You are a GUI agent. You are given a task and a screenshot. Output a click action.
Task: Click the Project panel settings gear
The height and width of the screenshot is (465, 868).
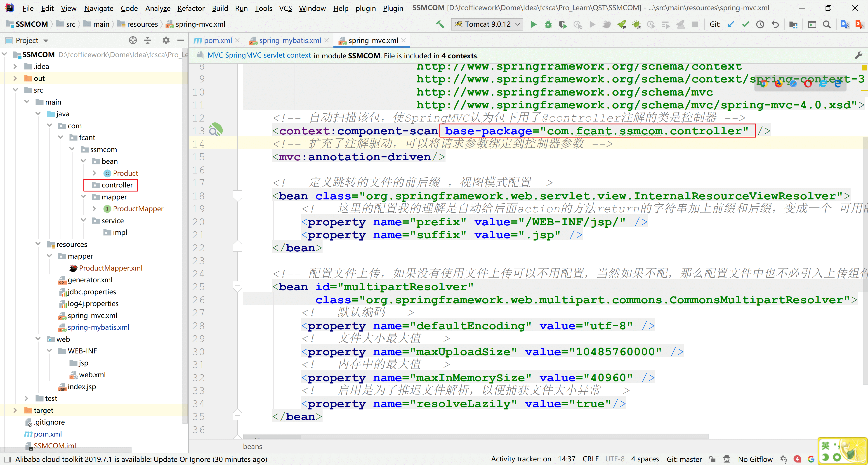(x=166, y=40)
